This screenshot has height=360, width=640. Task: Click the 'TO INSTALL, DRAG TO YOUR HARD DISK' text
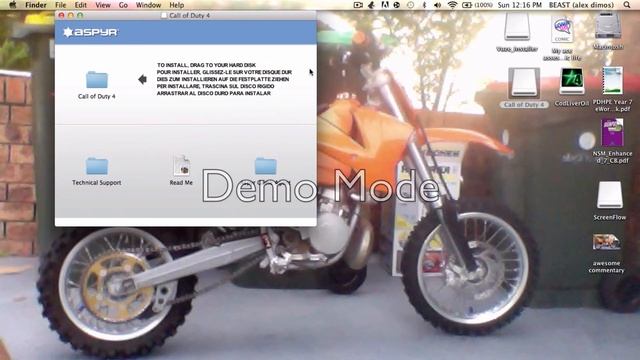click(207, 65)
